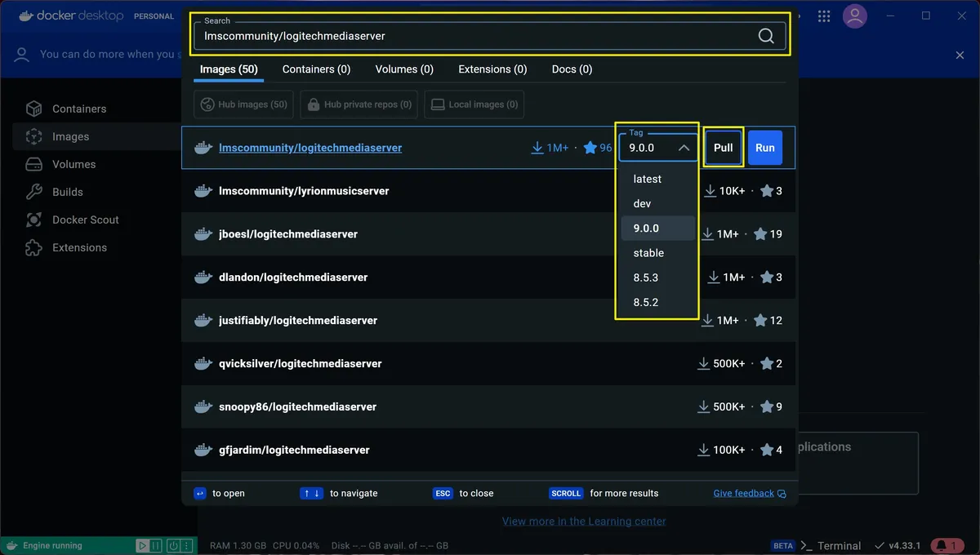
Task: Click into the Search input field
Action: pos(490,35)
